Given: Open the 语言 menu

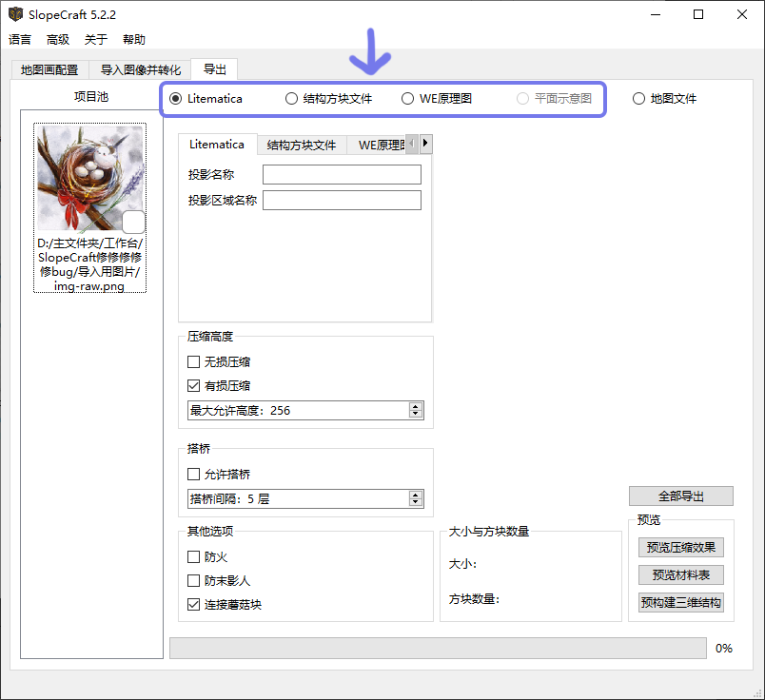Looking at the screenshot, I should (20, 39).
